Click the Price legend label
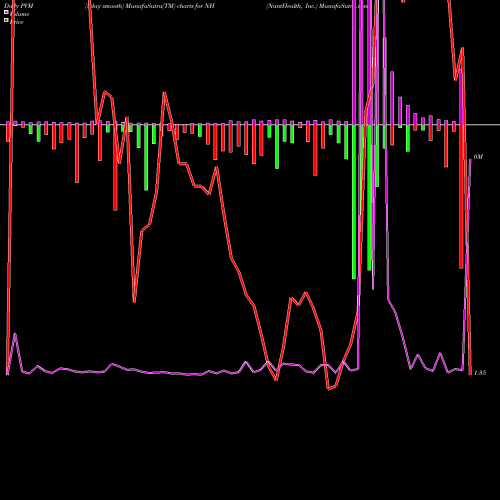 [16, 22]
